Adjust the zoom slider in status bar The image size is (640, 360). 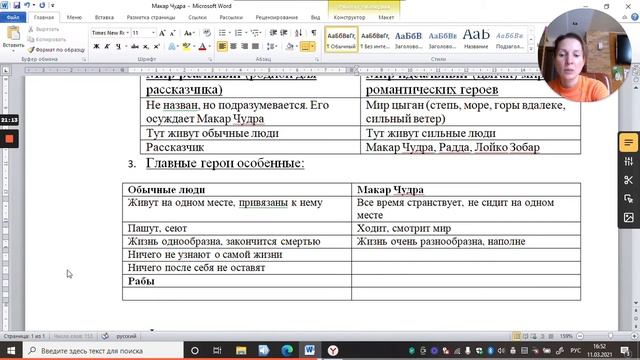610,336
